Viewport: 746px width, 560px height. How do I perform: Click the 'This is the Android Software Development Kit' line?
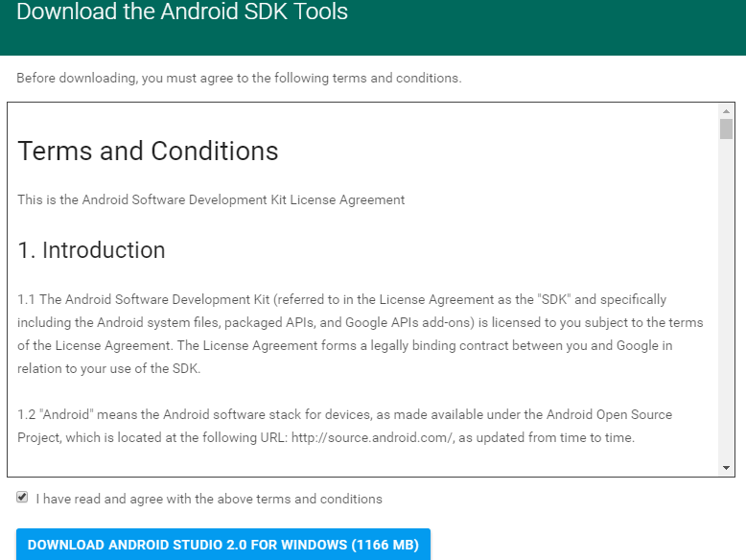point(211,199)
